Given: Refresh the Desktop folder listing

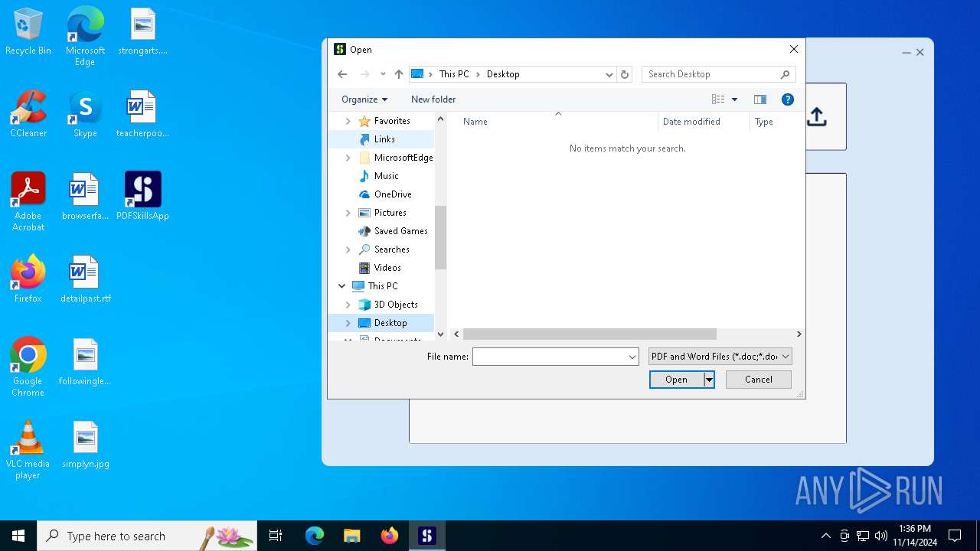Looking at the screenshot, I should click(x=625, y=74).
